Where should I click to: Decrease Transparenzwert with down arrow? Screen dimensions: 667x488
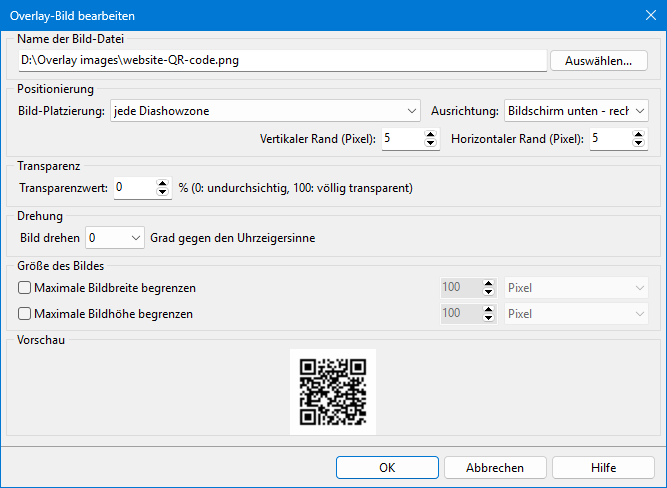[162, 192]
